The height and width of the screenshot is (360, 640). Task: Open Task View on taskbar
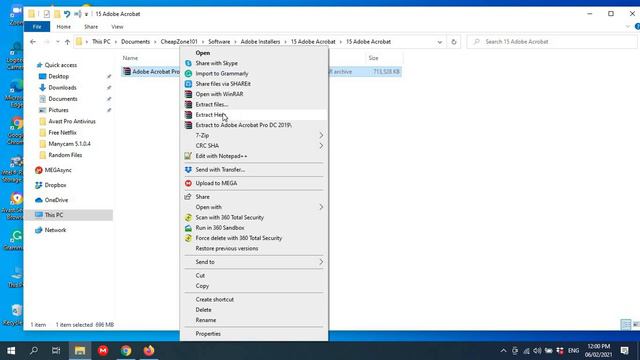tap(56, 351)
